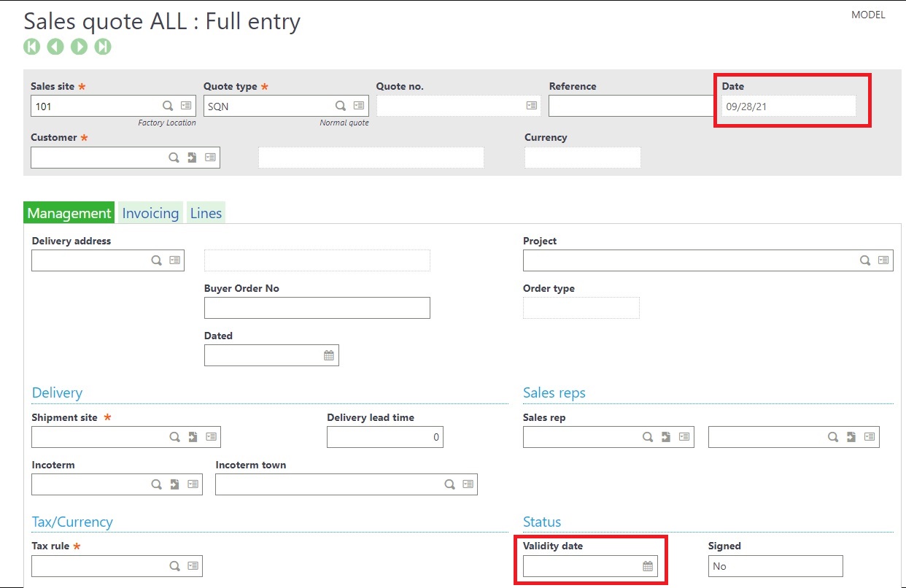Screen dimensions: 906x588
Task: Open the Project lookup magnifier
Action: point(864,260)
